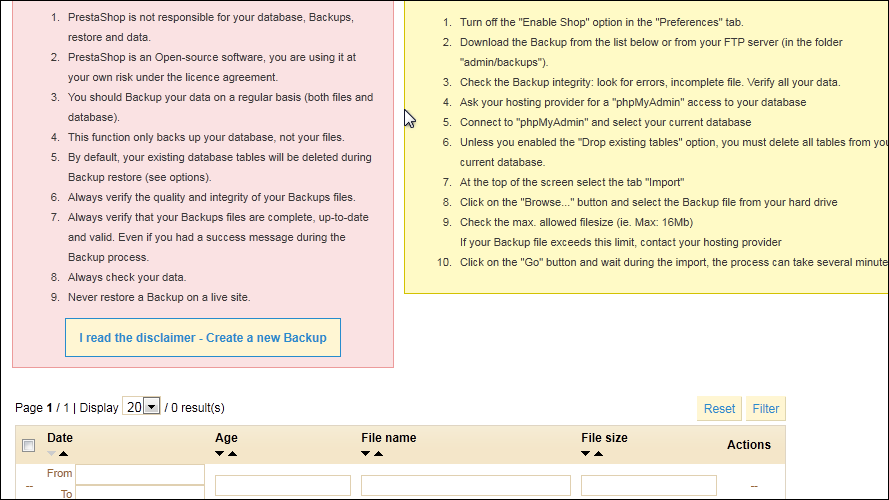Viewport: 889px width, 500px height.
Task: Click the '0 result(s)' count text
Action: pos(198,408)
